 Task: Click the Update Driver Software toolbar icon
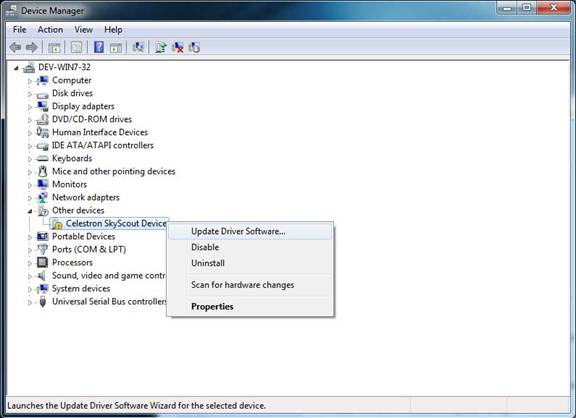click(161, 47)
